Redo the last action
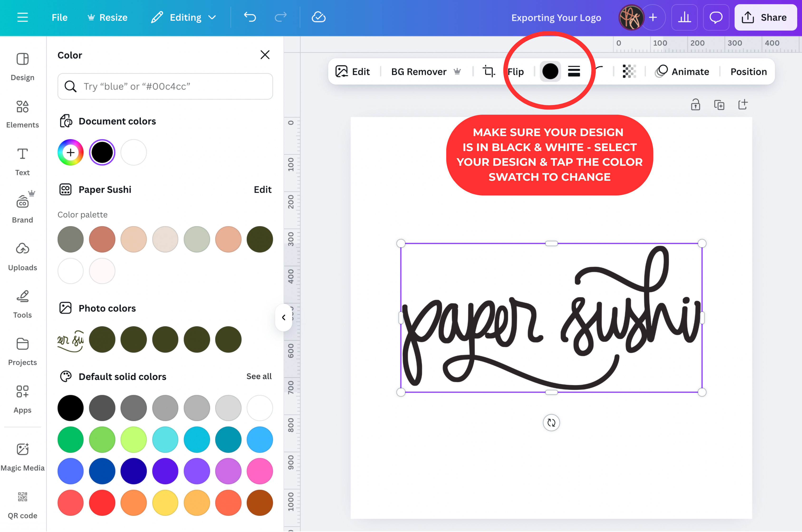The image size is (802, 532). [x=281, y=17]
